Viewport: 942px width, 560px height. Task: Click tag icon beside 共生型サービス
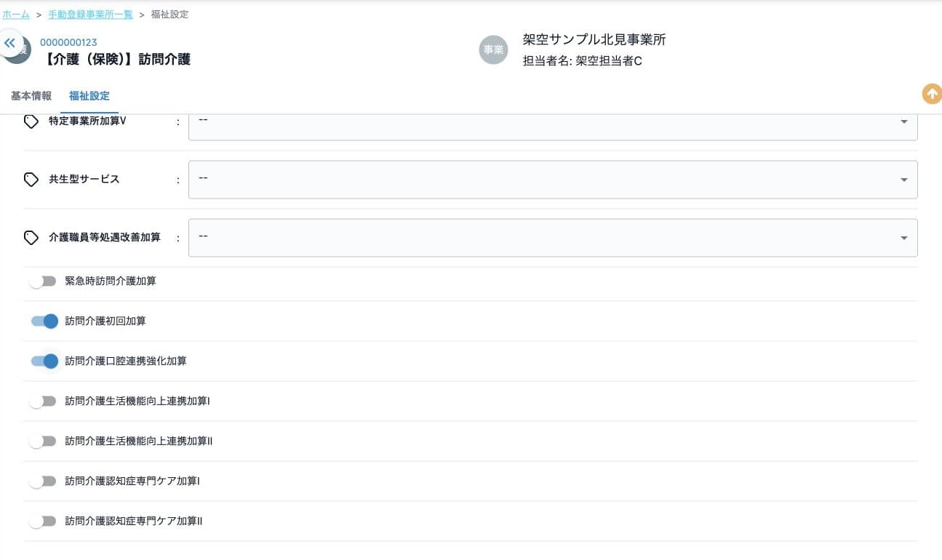tap(31, 180)
